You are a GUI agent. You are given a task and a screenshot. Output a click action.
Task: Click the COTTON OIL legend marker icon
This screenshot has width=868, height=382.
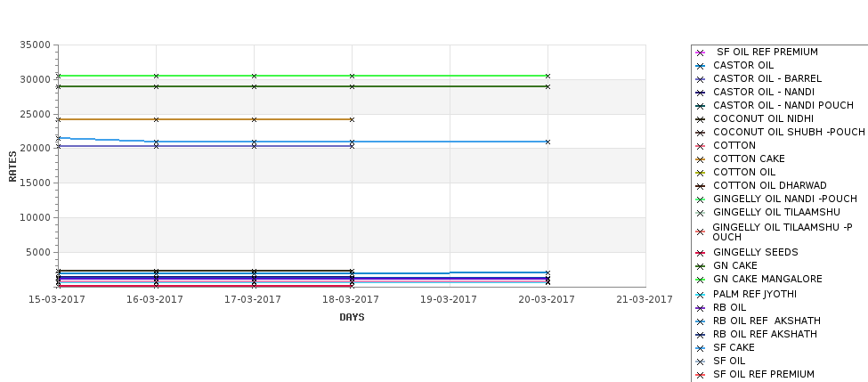701,173
